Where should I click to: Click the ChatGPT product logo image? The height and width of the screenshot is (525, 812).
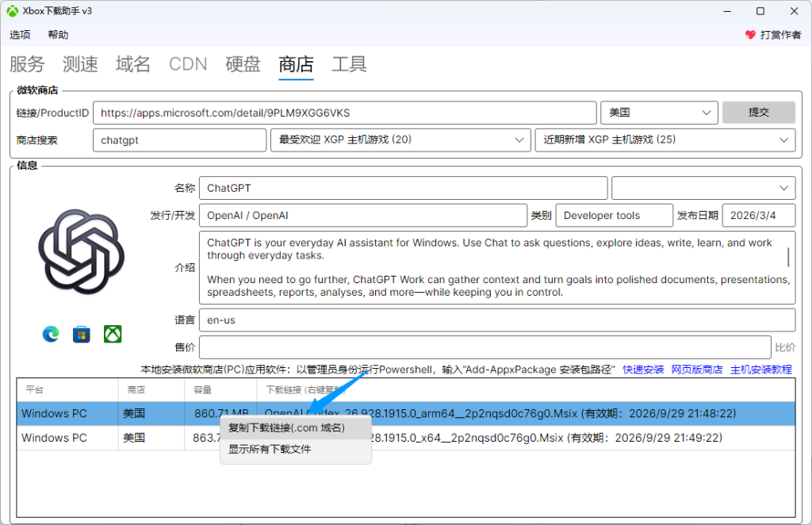point(82,252)
